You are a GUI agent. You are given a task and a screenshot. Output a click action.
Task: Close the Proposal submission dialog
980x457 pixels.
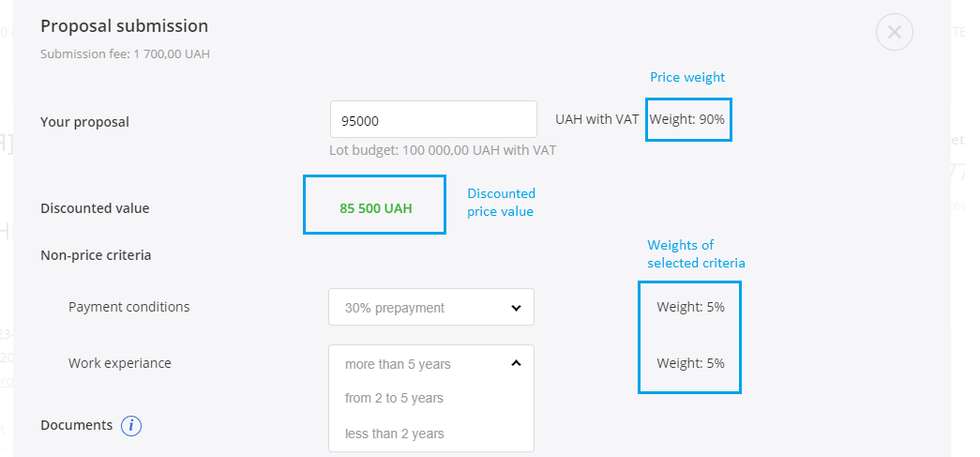click(x=895, y=32)
